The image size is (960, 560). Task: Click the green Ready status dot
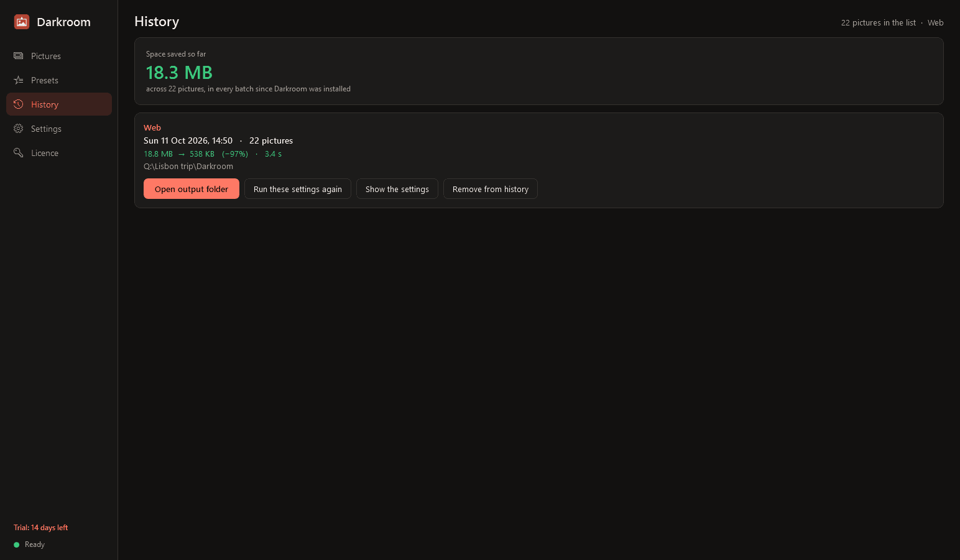17,544
